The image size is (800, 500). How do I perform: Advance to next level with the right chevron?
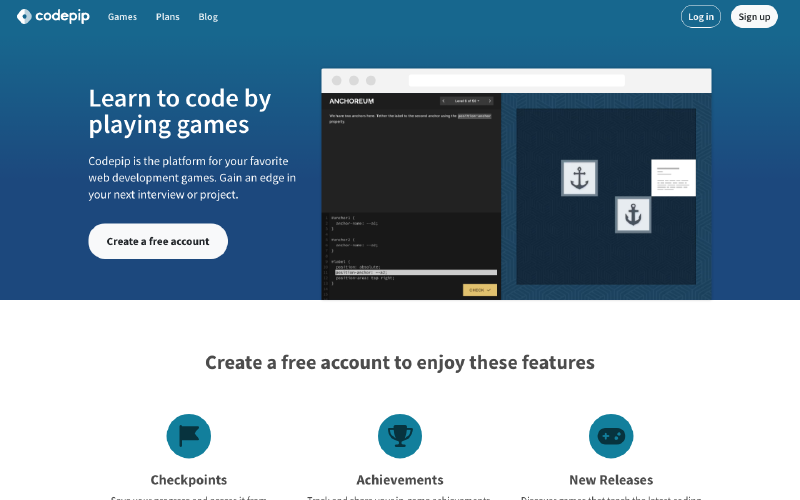pyautogui.click(x=490, y=101)
